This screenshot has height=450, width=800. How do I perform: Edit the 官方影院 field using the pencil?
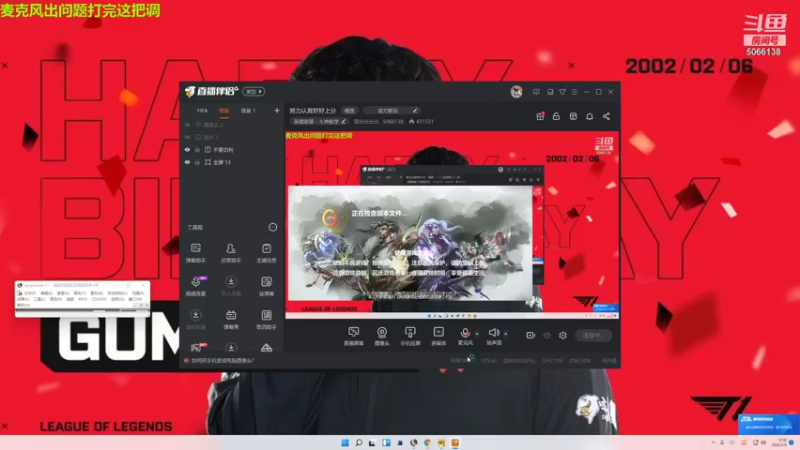point(415,111)
